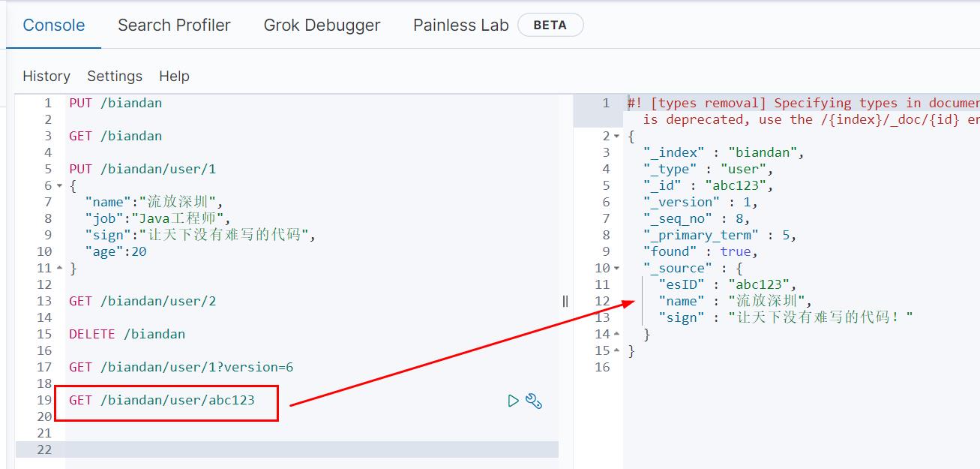
Task: Click the 'GET /biandan' request line
Action: (115, 136)
